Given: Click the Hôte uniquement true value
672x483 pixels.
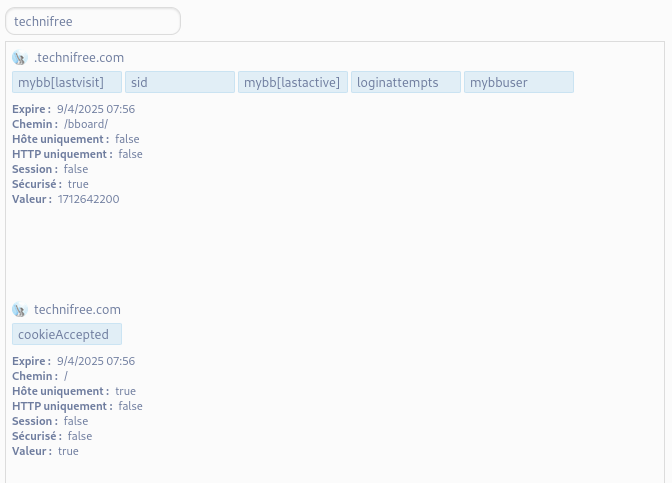Looking at the screenshot, I should [x=125, y=391].
